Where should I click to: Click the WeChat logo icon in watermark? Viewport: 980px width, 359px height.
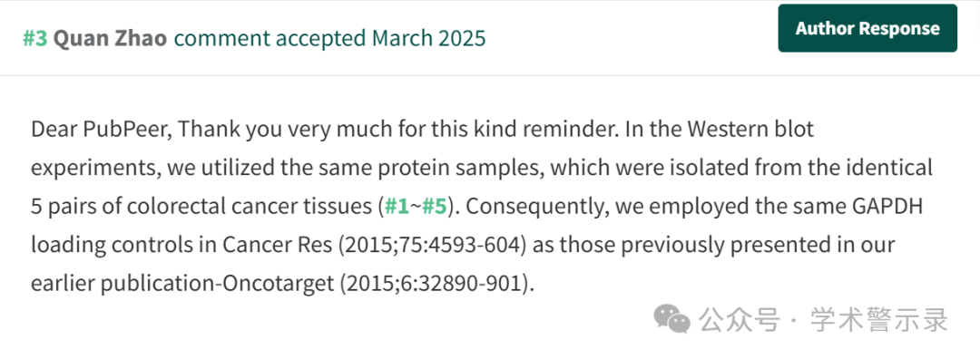tap(671, 320)
